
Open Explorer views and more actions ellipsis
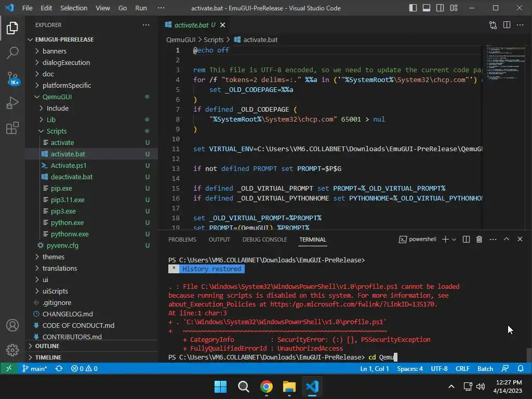(146, 25)
